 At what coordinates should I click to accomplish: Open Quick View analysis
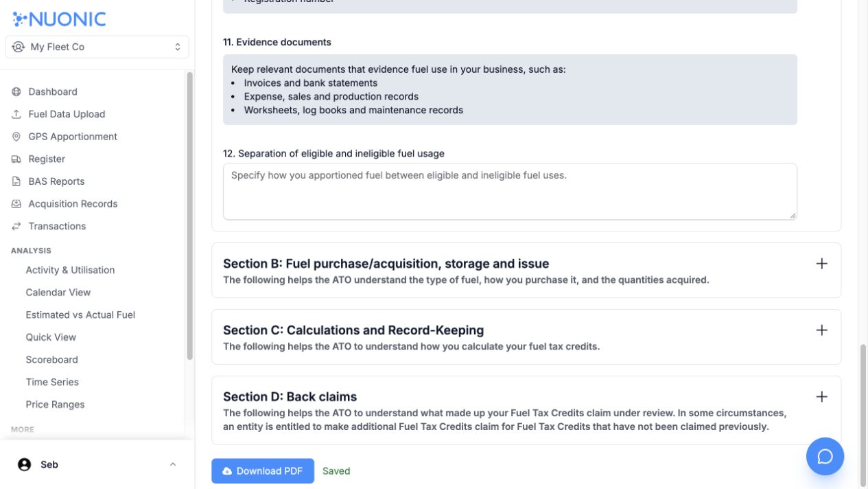tap(51, 337)
